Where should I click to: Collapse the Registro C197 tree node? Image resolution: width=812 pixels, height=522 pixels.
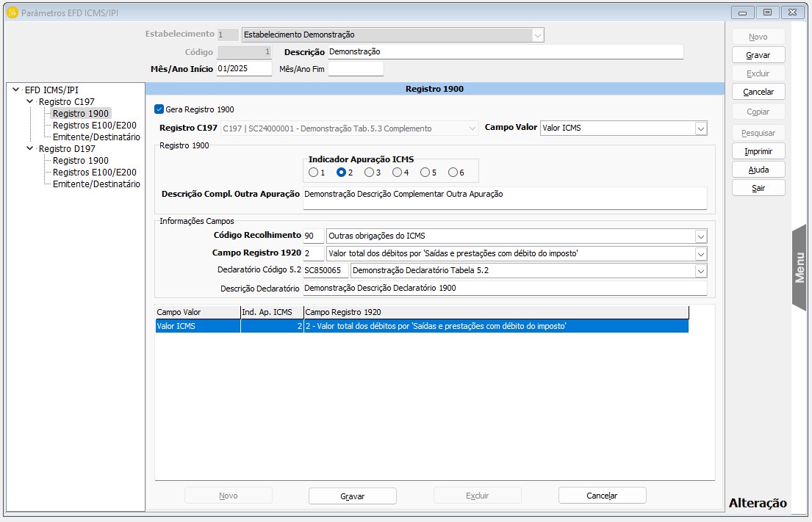coord(30,102)
